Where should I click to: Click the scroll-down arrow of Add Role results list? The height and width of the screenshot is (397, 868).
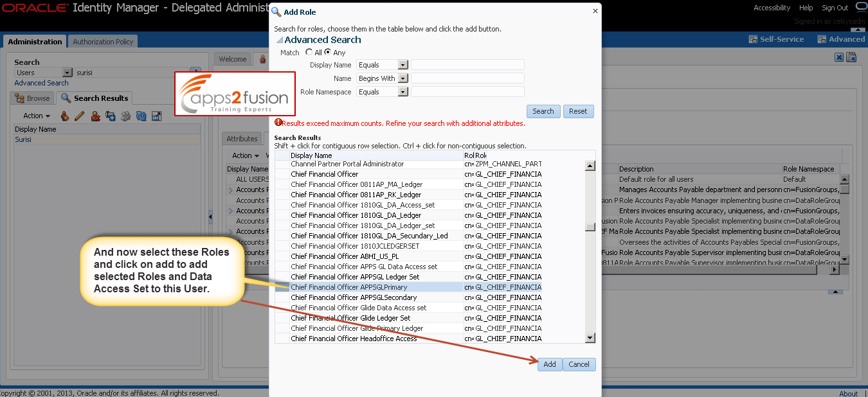pyautogui.click(x=590, y=338)
